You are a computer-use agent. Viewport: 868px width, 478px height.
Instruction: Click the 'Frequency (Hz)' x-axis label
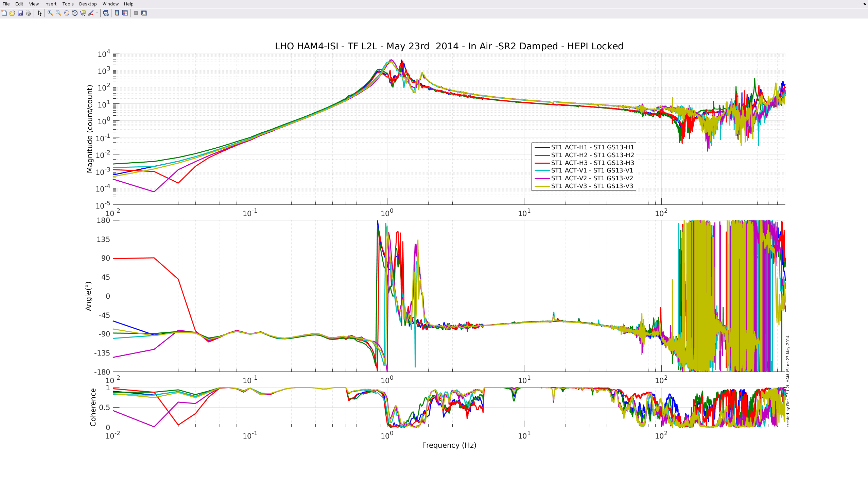pos(449,445)
